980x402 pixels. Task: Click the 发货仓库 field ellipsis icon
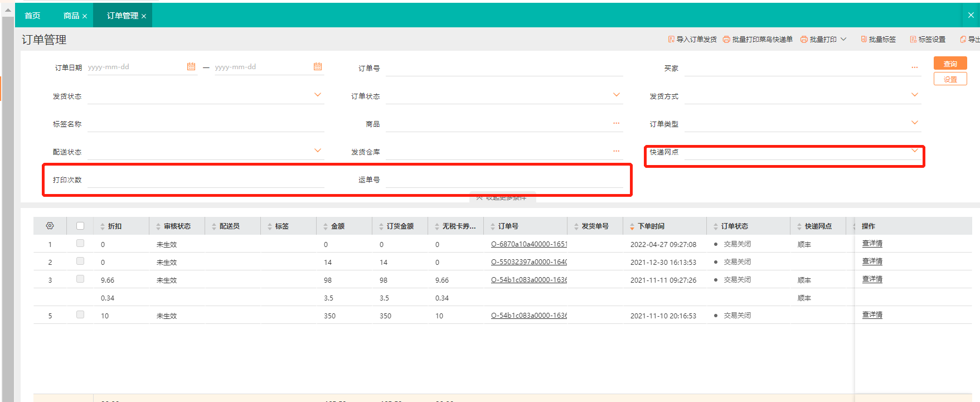[x=616, y=151]
